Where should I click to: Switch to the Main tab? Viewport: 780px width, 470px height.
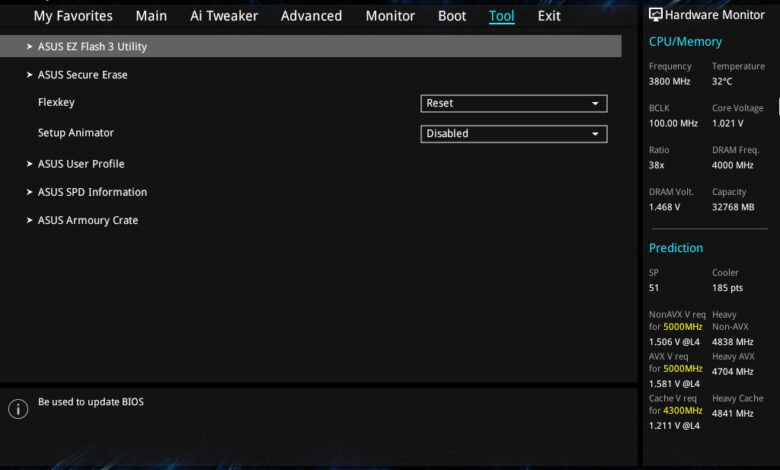pos(151,16)
